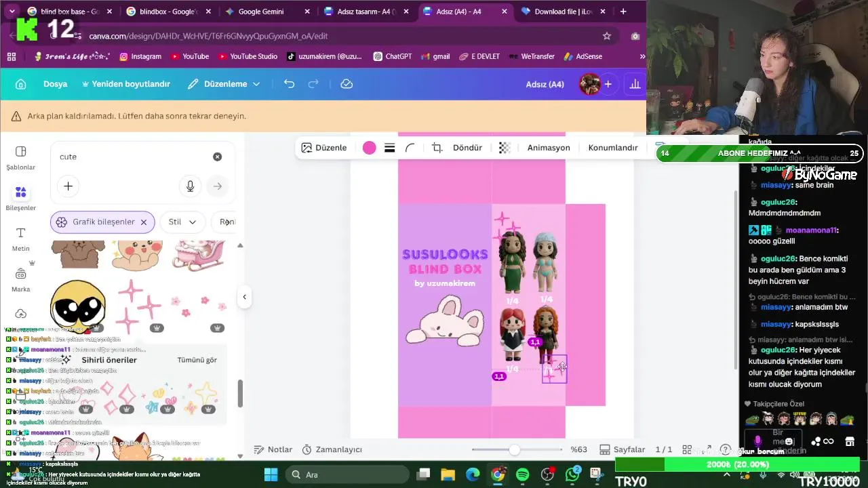This screenshot has height=488, width=868.
Task: Switch to the 'Adsız tasarım- A4' tab
Action: pos(366,12)
